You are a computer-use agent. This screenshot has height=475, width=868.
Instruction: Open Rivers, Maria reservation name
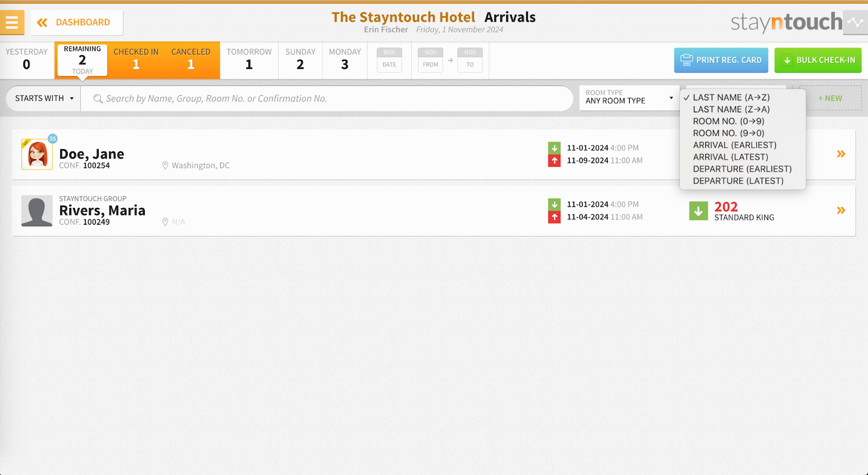[102, 211]
